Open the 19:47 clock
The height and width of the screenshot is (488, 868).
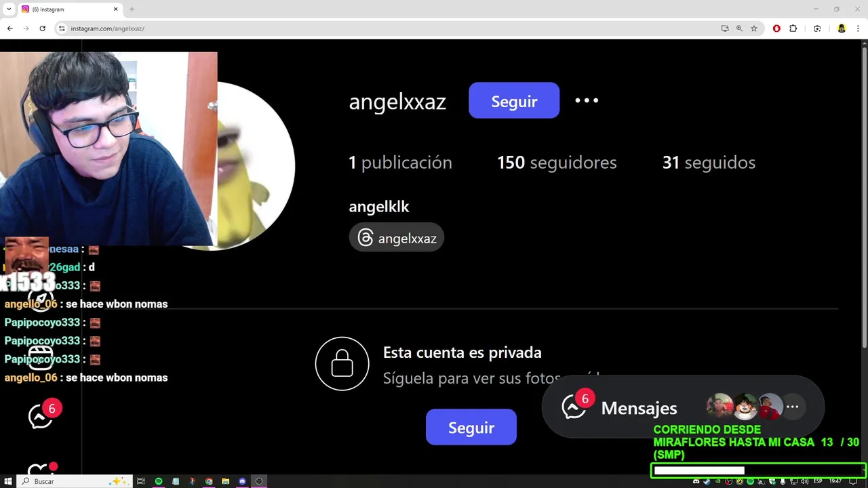tap(835, 481)
